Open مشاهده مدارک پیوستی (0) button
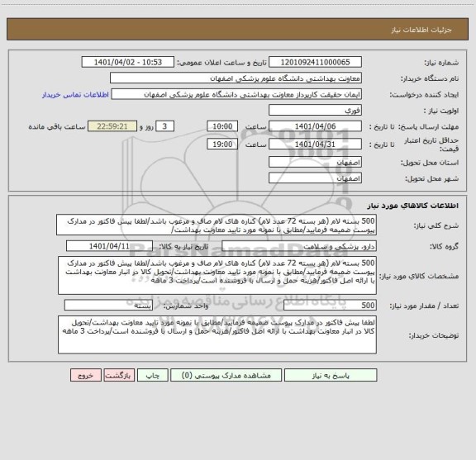 point(226,375)
